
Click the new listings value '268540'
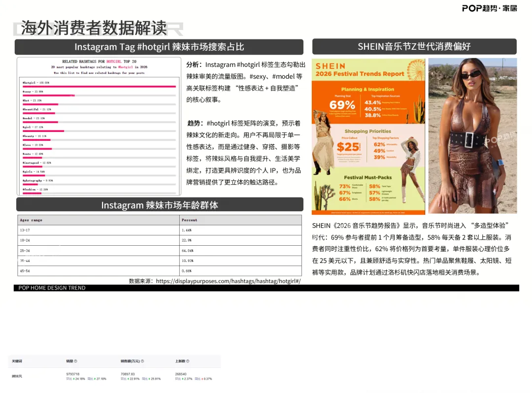click(181, 374)
